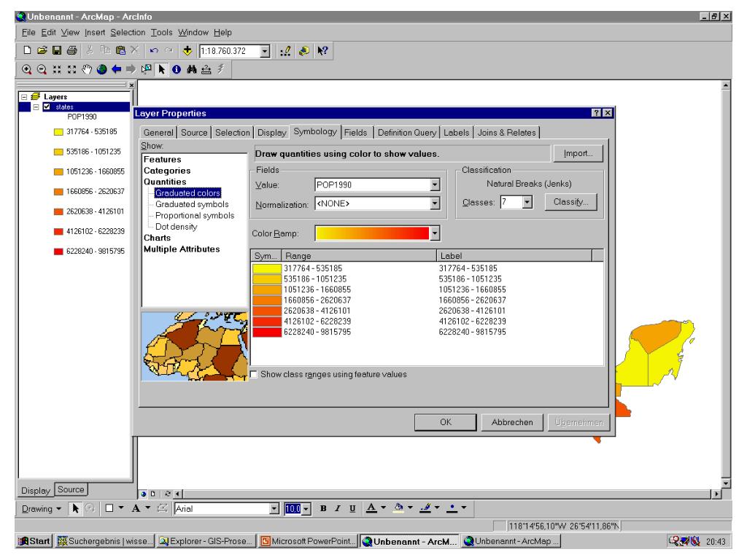Launch ArcCatalog from the toolbar
Image resolution: width=747 pixels, height=560 pixels.
[x=303, y=51]
